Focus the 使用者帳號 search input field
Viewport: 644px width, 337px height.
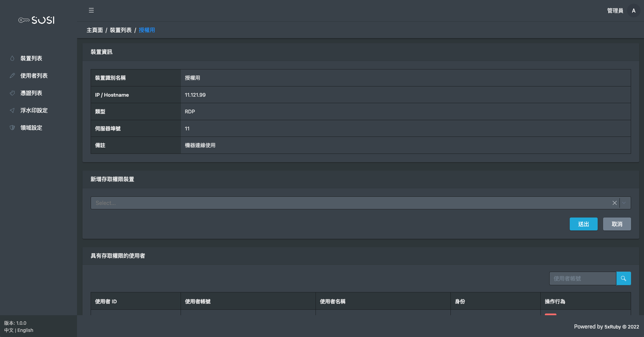583,278
